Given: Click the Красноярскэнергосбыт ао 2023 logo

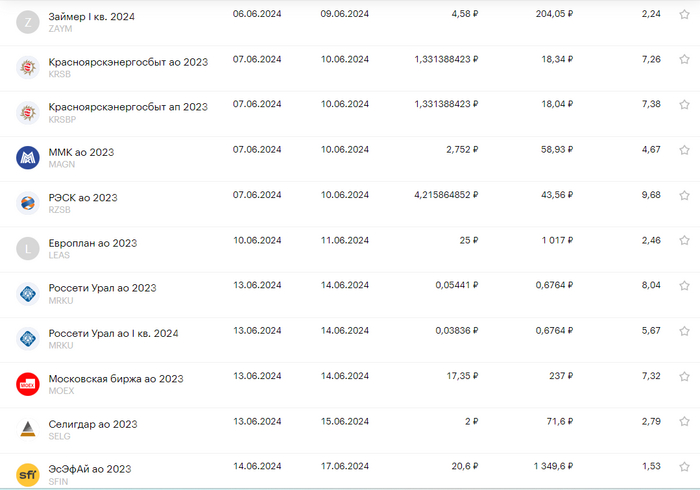Looking at the screenshot, I should coord(28,67).
